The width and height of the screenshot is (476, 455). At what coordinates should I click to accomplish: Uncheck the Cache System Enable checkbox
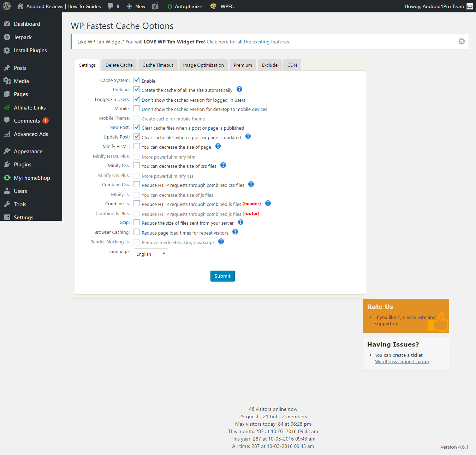click(x=137, y=80)
